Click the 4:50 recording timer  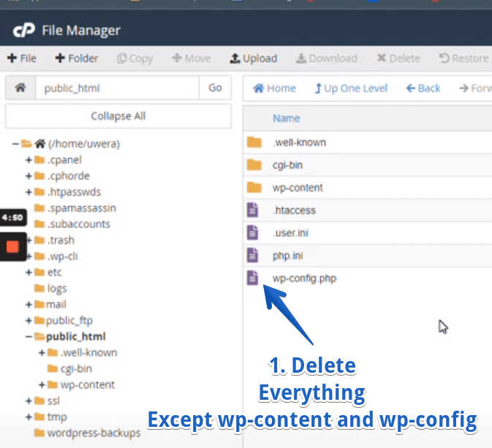(x=12, y=217)
